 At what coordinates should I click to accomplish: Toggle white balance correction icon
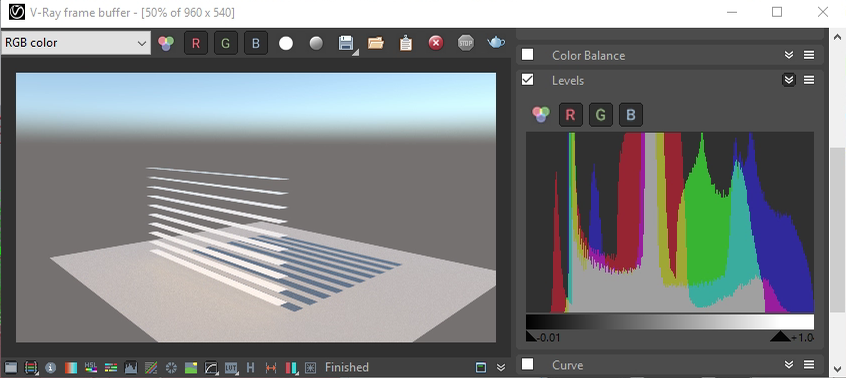[71, 368]
